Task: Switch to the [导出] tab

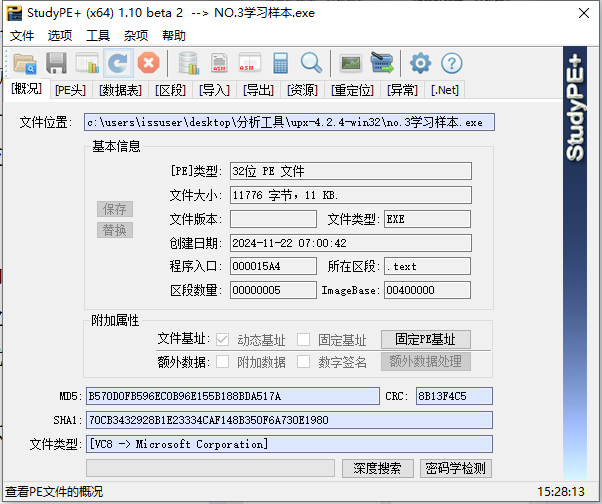Action: pos(258,91)
